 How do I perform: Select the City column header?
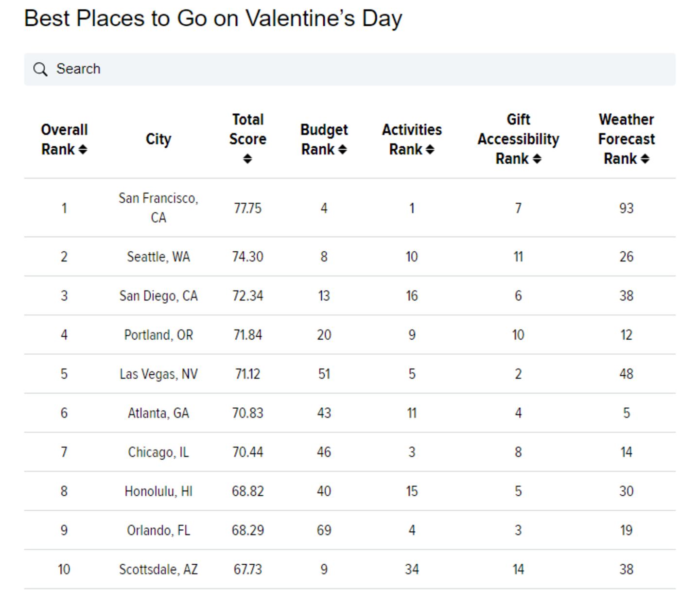(158, 139)
